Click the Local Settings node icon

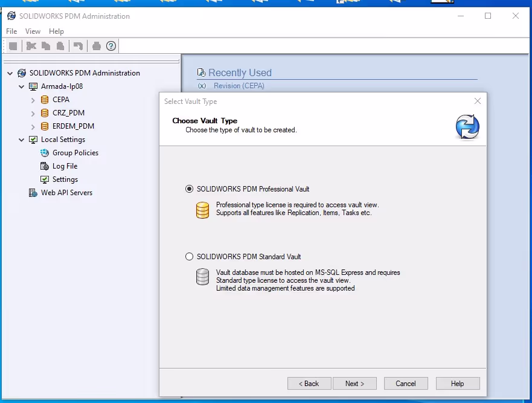[x=33, y=140]
